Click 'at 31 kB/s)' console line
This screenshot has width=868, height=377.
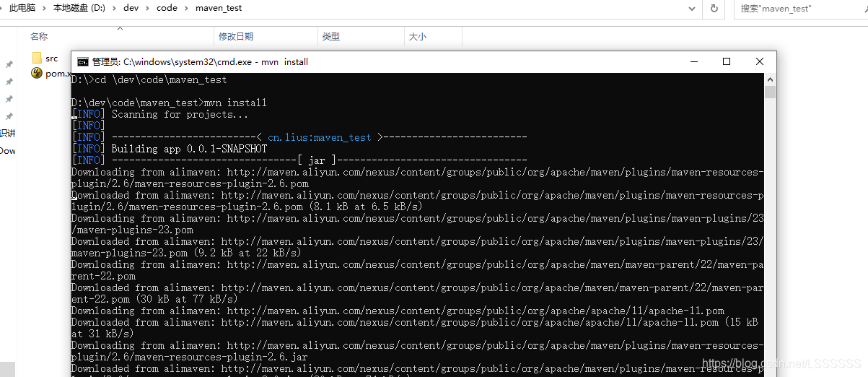pos(102,334)
